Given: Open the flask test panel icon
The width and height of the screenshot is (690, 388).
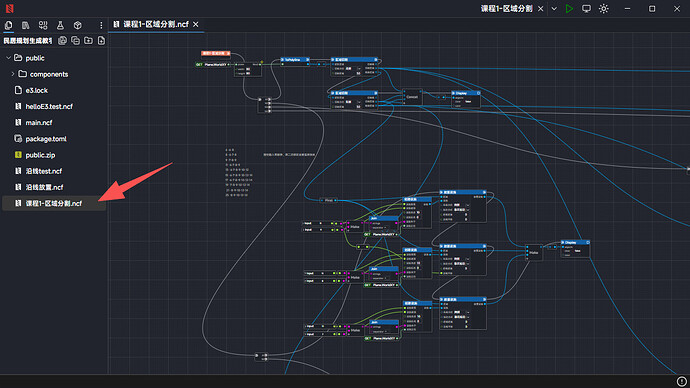Looking at the screenshot, I should point(60,25).
